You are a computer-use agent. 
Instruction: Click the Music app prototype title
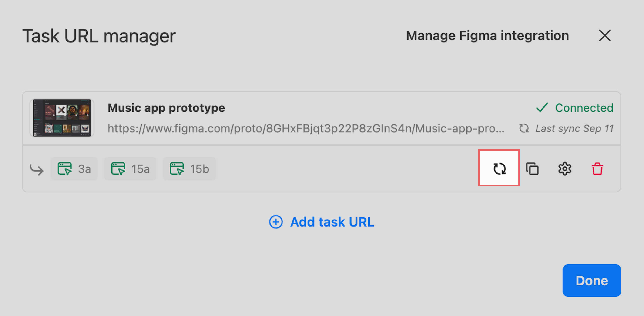pyautogui.click(x=166, y=108)
